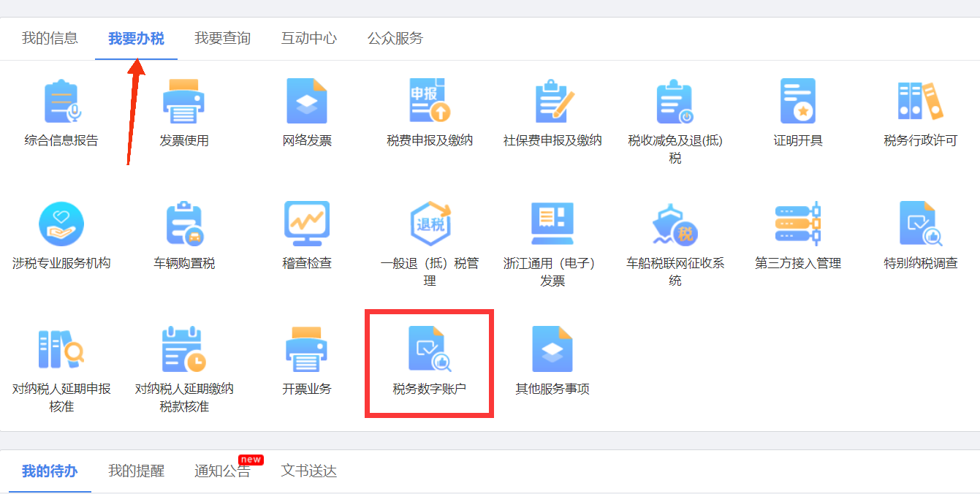Viewport: 980px width, 494px height.
Task: Click the 税费申报及缴纳 label
Action: tap(430, 140)
